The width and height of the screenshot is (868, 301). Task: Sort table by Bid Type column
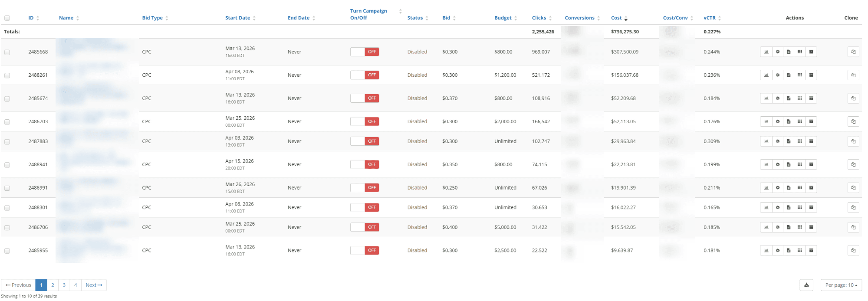pos(155,18)
